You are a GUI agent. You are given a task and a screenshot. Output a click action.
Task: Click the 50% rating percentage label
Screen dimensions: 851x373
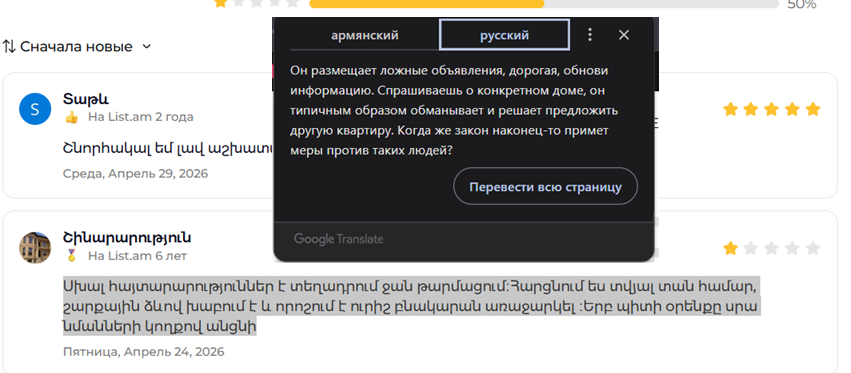(x=802, y=4)
